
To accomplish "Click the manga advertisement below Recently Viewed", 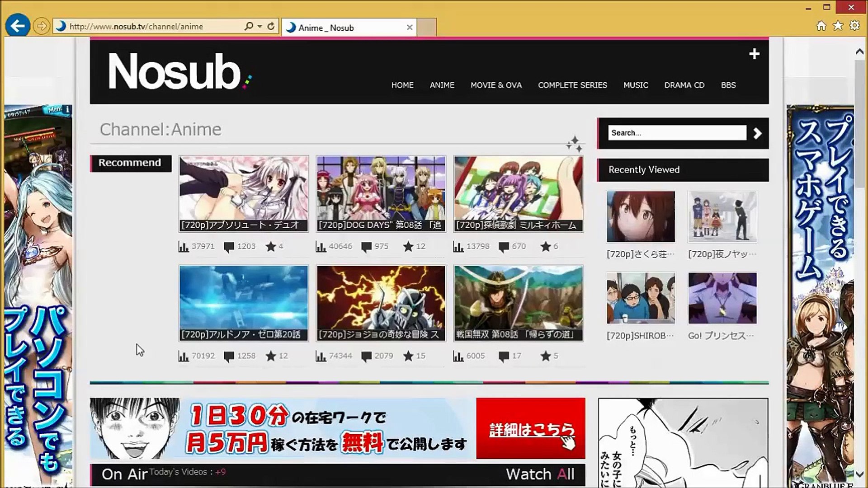I will (x=683, y=443).
